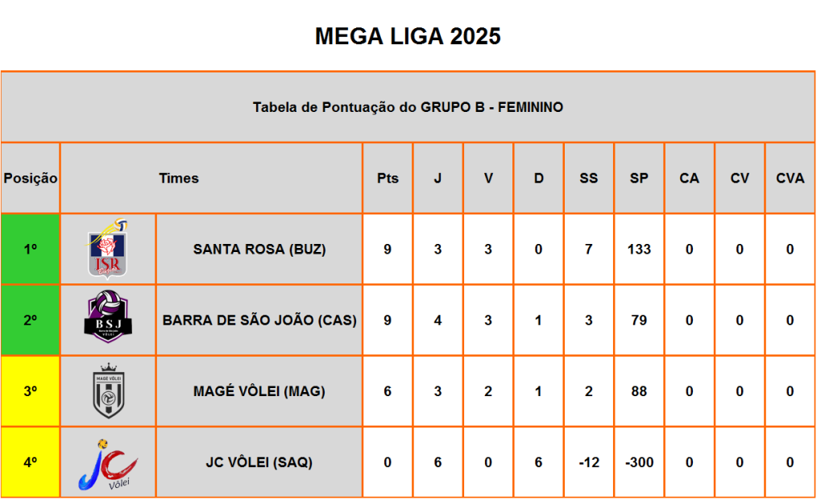Click JC Vôlei's -300 SP value
825x504 pixels.
coord(639,462)
